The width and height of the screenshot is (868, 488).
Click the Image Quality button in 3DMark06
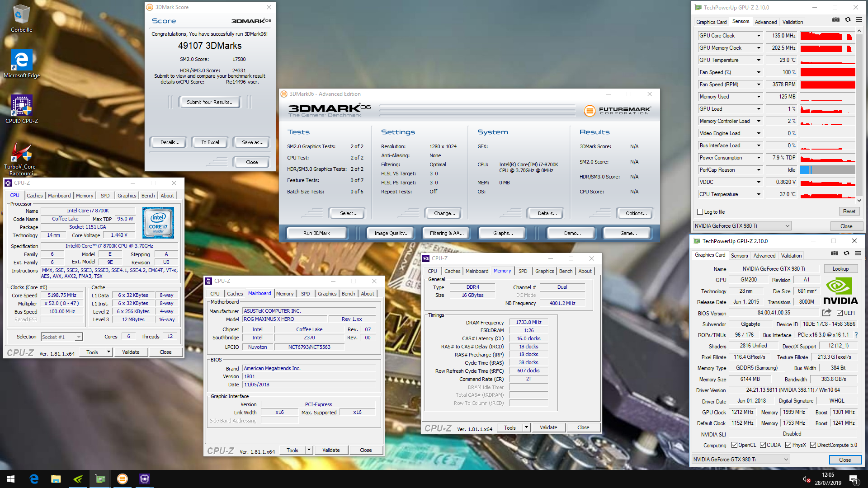tap(391, 233)
